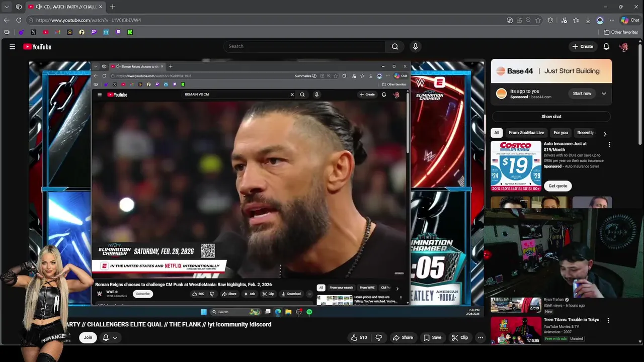Expand the Base 44 ad chevron
The image size is (644, 362).
pos(604,94)
